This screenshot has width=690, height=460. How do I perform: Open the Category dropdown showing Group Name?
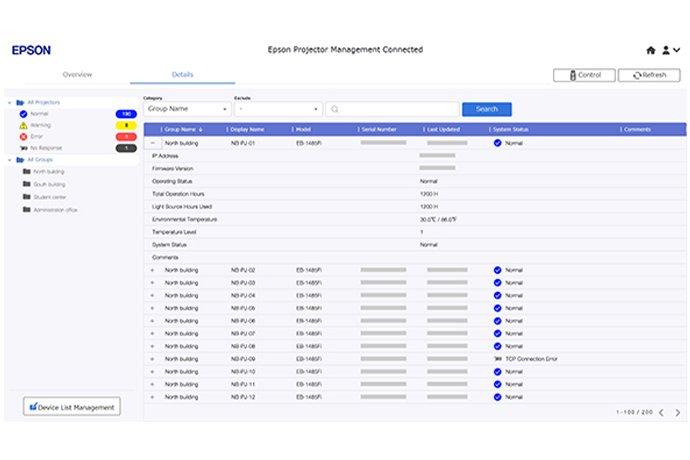pyautogui.click(x=185, y=109)
